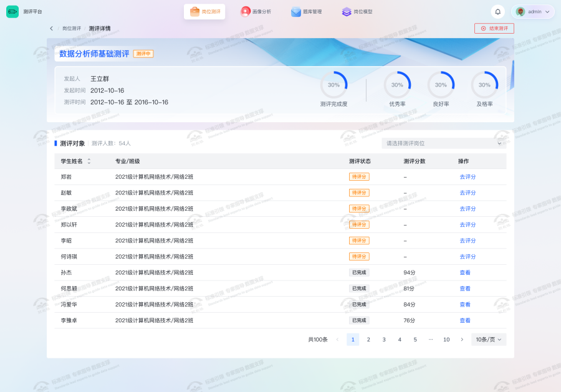Switch to the 岗位测评 tab

click(204, 12)
